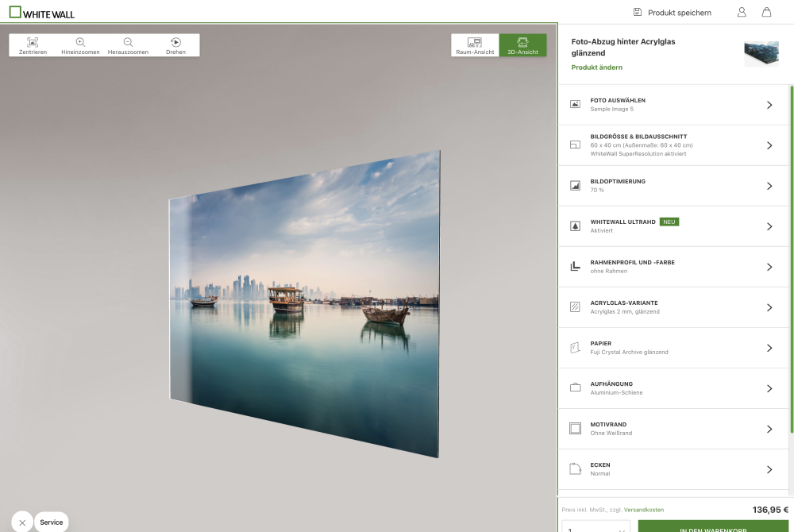The image size is (794, 532).
Task: Switch to Raum-Ansicht view
Action: point(475,44)
